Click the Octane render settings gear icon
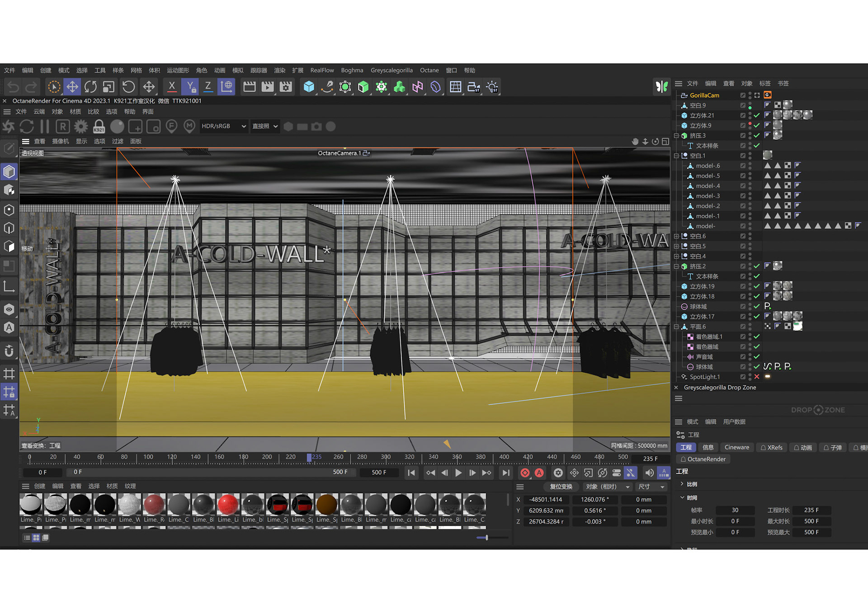The height and width of the screenshot is (613, 868). pos(81,126)
